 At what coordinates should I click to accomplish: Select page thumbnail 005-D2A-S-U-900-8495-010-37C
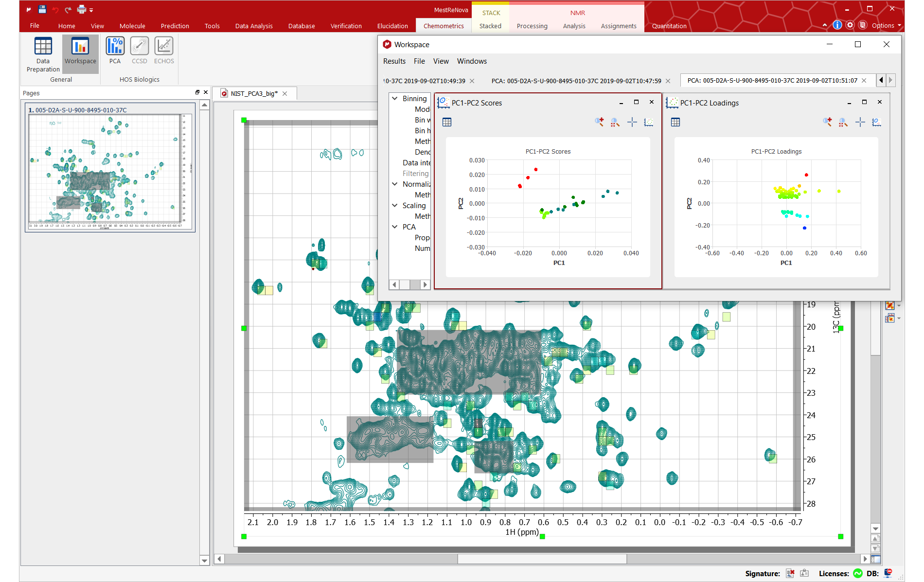(x=110, y=169)
